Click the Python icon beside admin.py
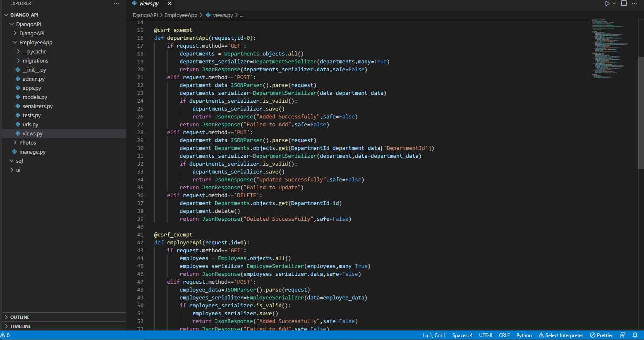 coord(18,79)
